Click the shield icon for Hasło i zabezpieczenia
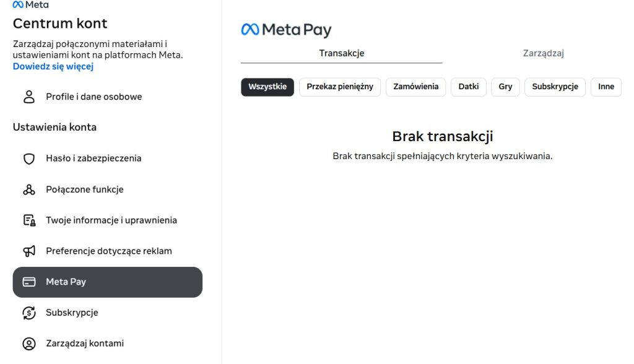Screen dimensions: 634x364 point(29,158)
